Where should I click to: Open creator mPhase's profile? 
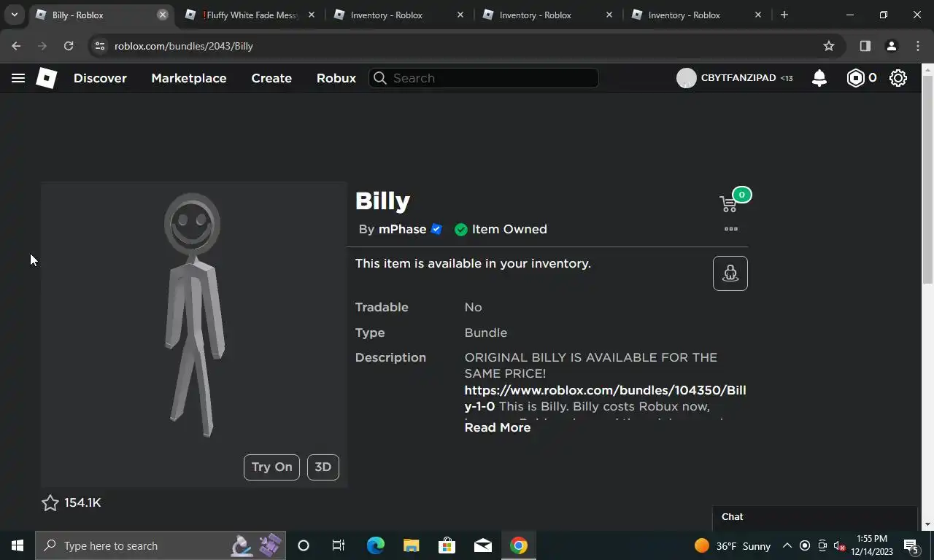pos(402,229)
